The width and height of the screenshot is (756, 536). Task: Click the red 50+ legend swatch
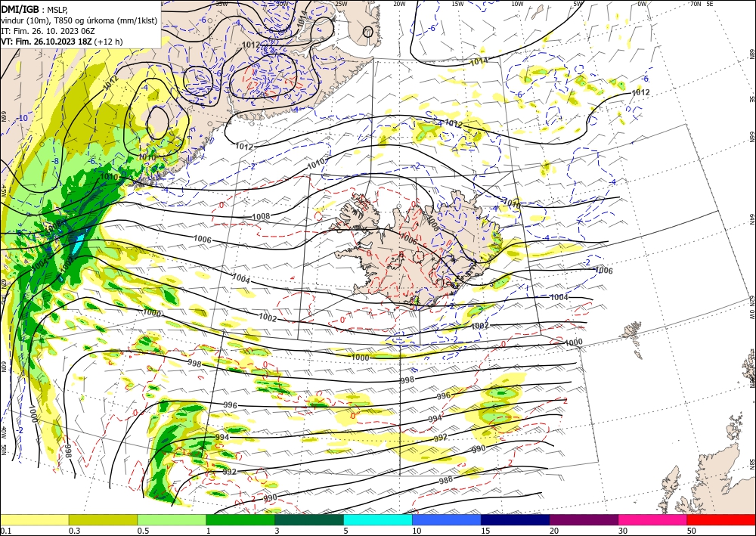721,519
